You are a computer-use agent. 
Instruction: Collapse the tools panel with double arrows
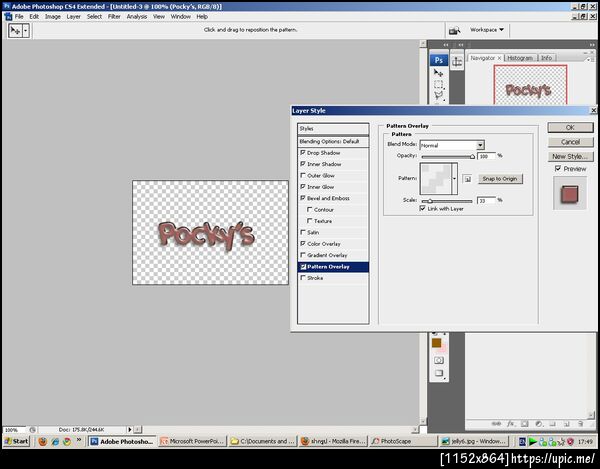(x=445, y=45)
